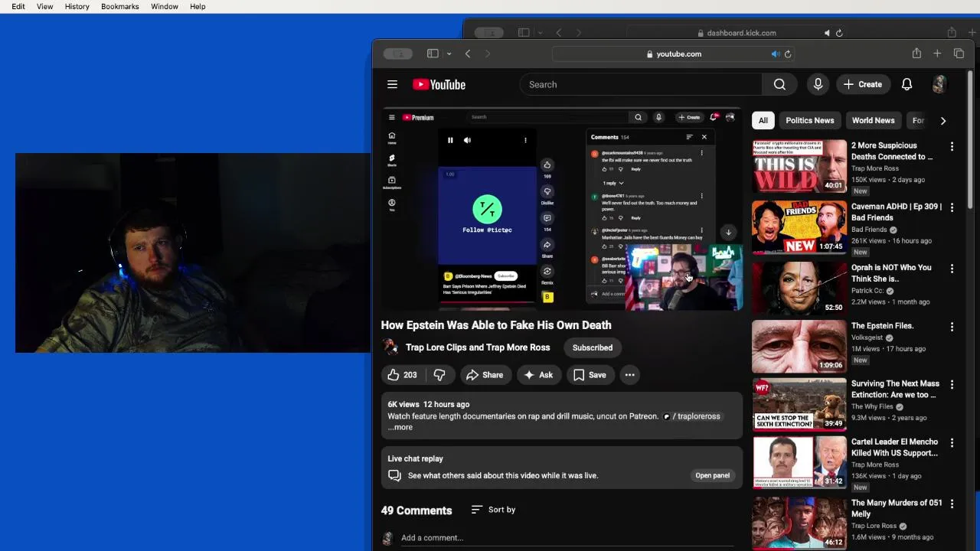
Task: Dislike the video
Action: (x=439, y=375)
